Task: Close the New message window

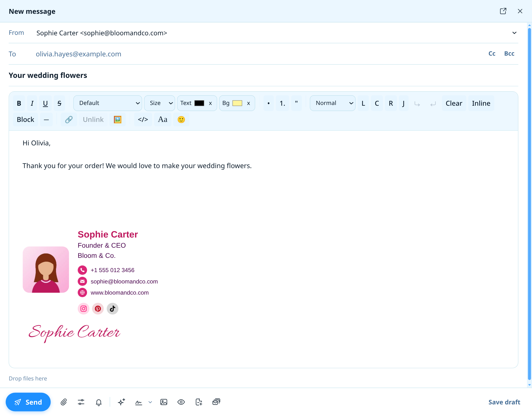Action: [x=520, y=11]
